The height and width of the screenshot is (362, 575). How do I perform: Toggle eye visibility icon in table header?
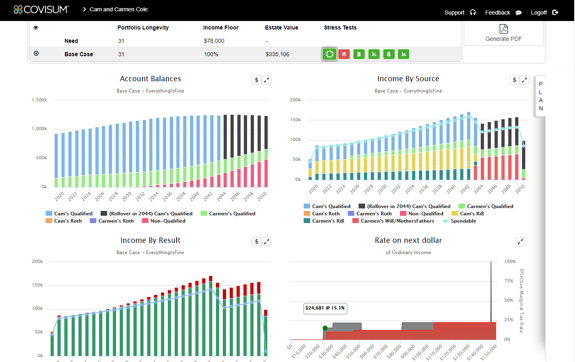[x=36, y=28]
